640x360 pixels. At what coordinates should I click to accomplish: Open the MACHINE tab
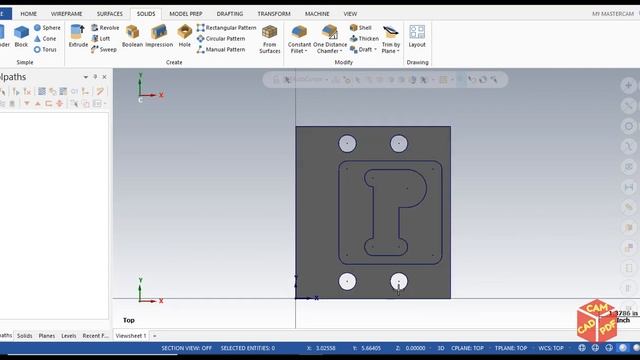[317, 14]
